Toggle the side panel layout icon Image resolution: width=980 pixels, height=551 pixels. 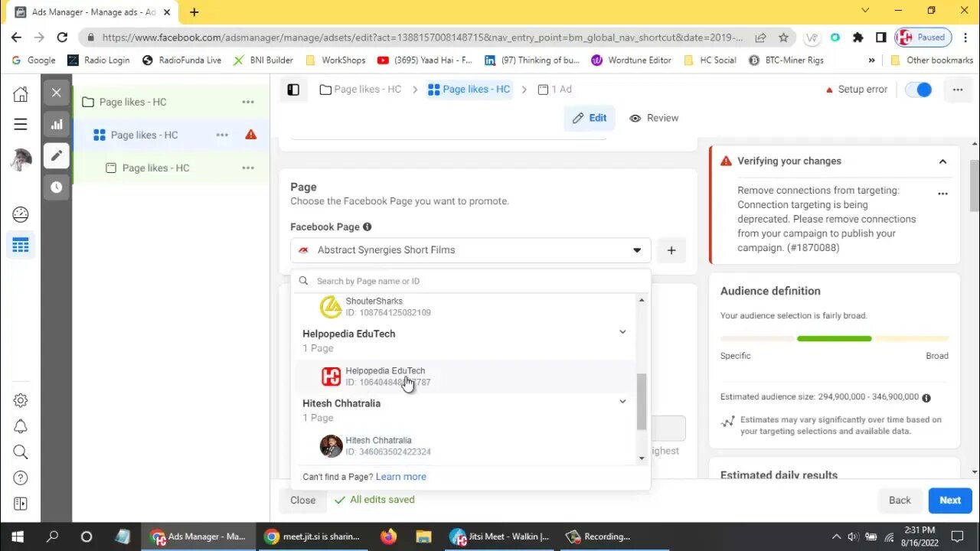point(293,90)
